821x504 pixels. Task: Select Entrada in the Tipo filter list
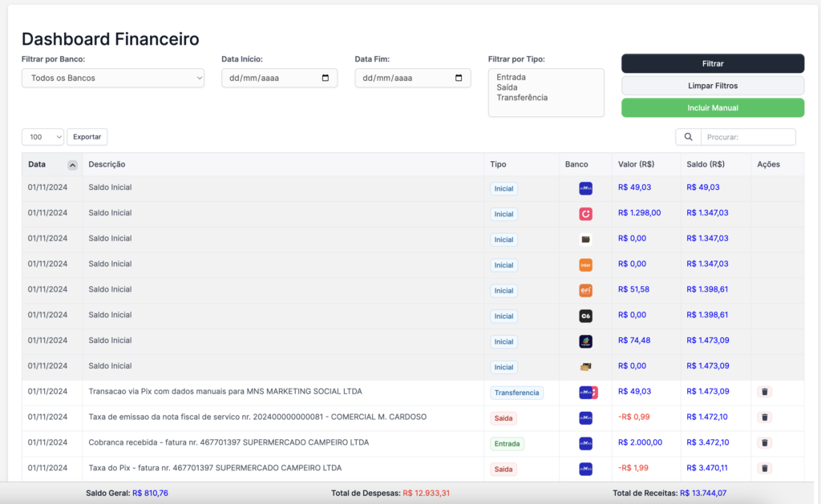(510, 77)
